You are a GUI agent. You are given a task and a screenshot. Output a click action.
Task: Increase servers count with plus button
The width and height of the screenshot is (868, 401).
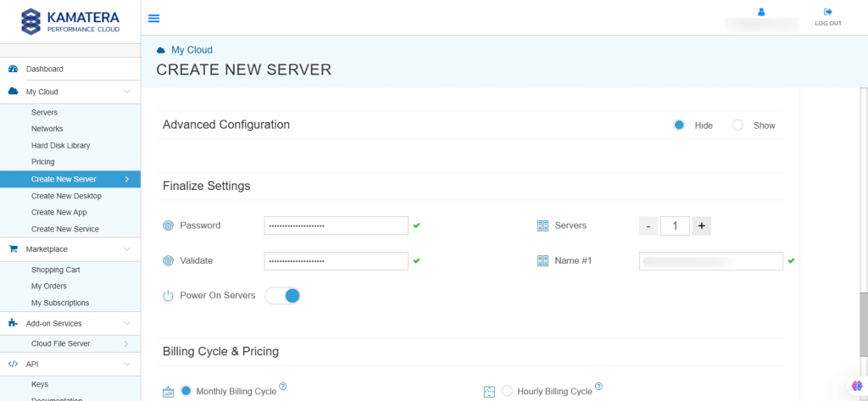click(x=701, y=226)
